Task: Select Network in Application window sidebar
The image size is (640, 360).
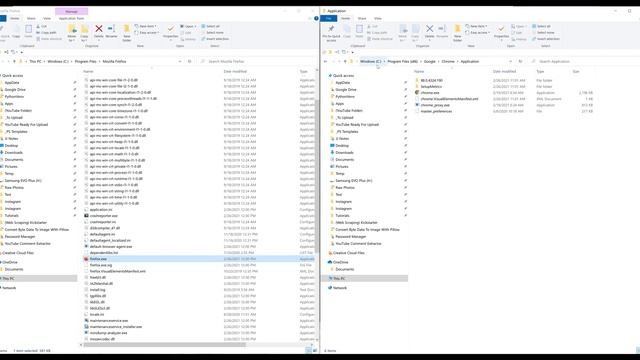Action: coord(340,288)
